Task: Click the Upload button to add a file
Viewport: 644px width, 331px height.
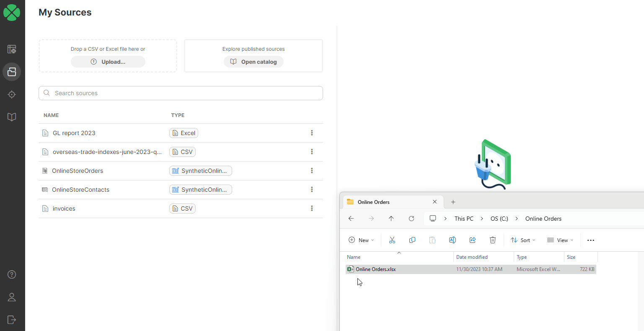Action: [108, 61]
